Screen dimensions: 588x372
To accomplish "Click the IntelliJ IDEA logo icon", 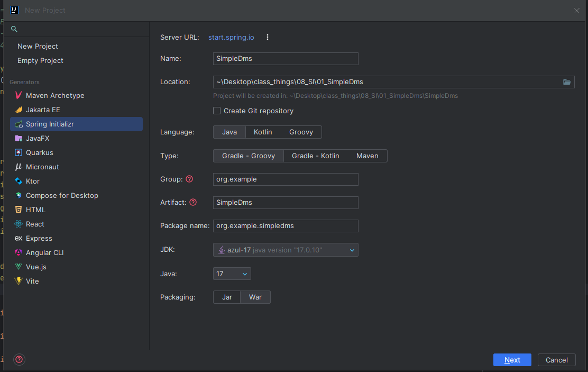I will tap(14, 10).
